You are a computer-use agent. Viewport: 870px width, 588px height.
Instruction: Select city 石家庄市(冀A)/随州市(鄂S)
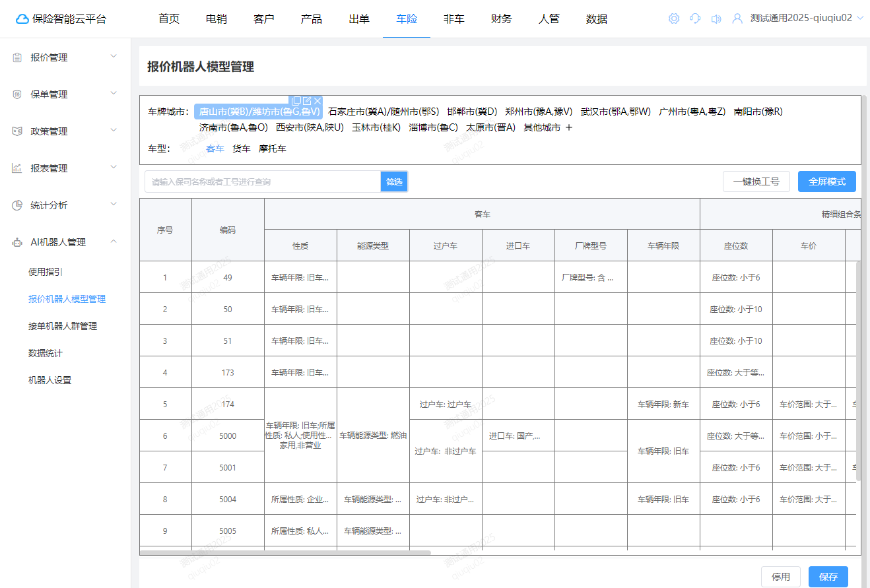pyautogui.click(x=384, y=112)
